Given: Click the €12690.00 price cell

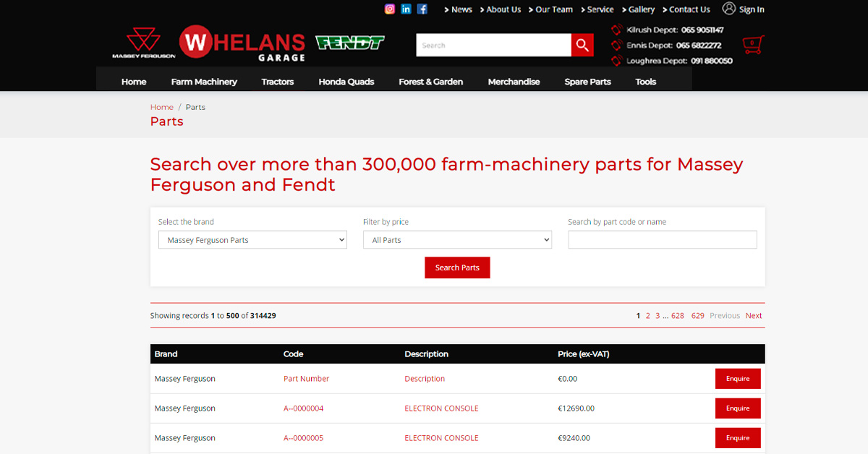Looking at the screenshot, I should [576, 408].
